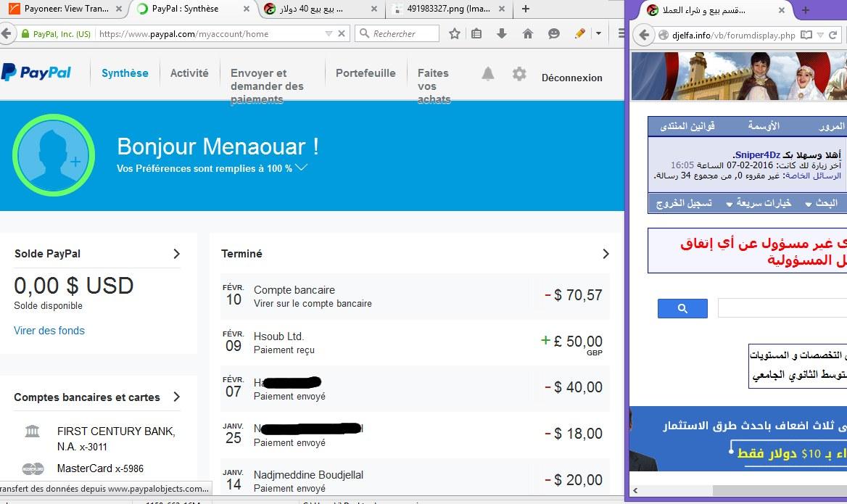This screenshot has width=847, height=504.
Task: Open the URL bar history dropdown
Action: coord(329,33)
